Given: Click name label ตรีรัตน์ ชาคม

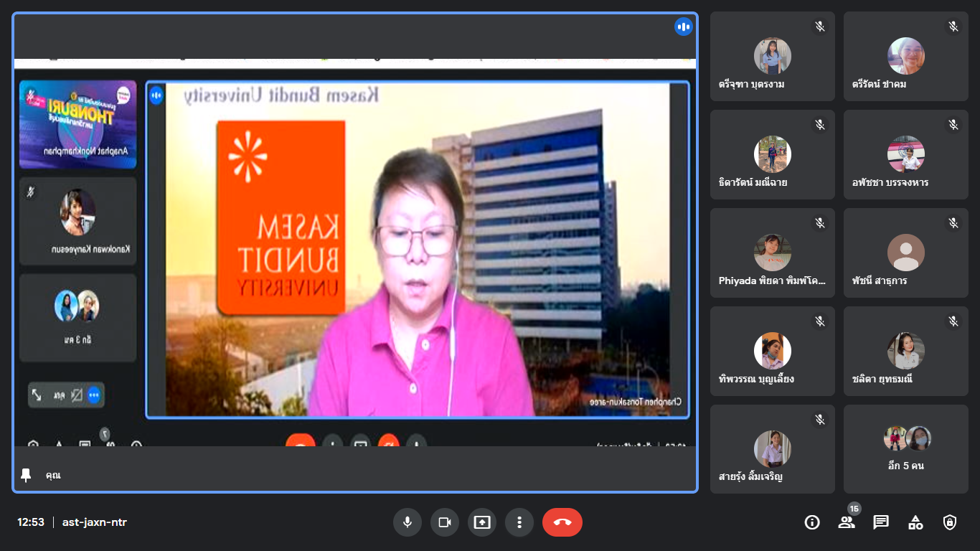Looking at the screenshot, I should coord(880,84).
